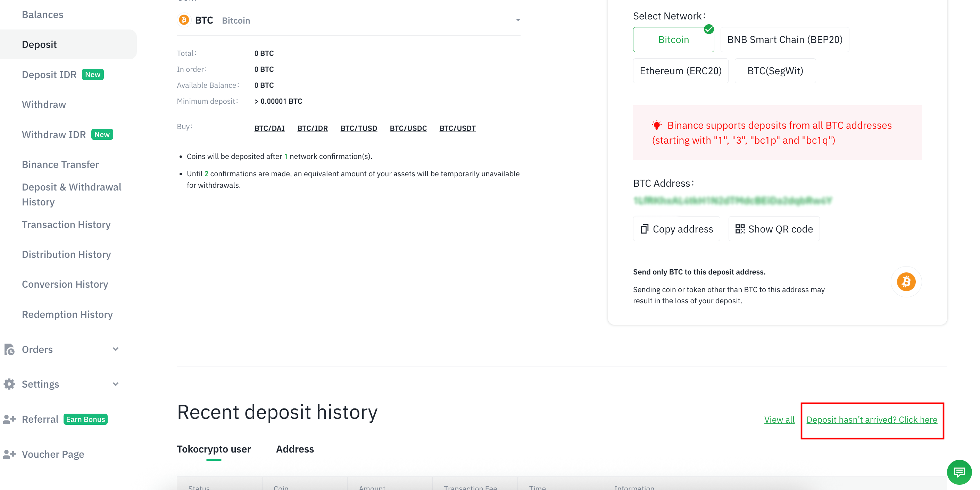The height and width of the screenshot is (490, 980).
Task: Click the BTC coin icon in selector
Action: (x=184, y=20)
